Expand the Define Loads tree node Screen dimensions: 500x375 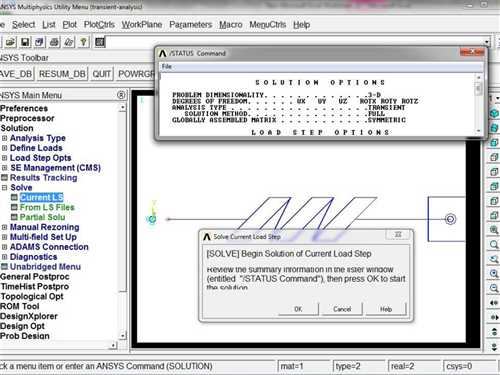click(x=4, y=148)
